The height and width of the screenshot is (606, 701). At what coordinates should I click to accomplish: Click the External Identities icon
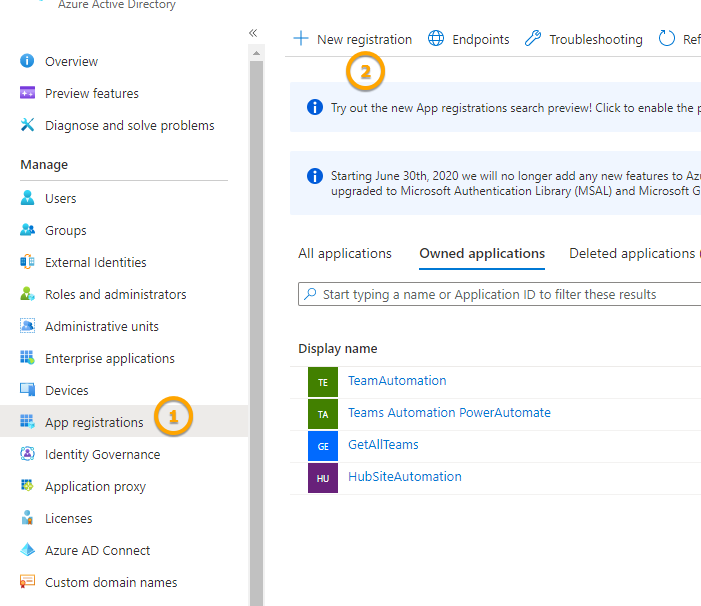pyautogui.click(x=27, y=262)
